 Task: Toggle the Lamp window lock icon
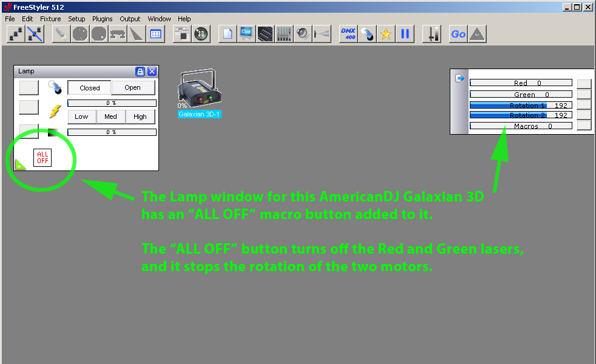pyautogui.click(x=140, y=72)
